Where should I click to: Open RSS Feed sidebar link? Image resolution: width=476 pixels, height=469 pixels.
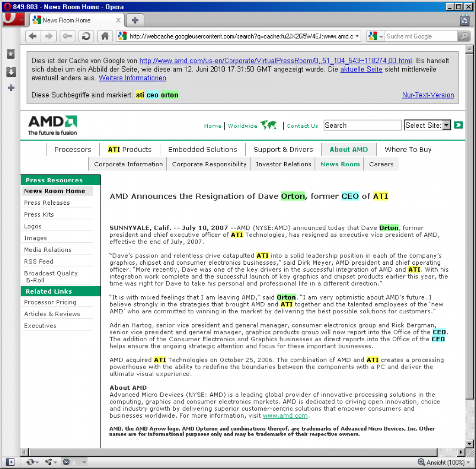click(x=38, y=262)
